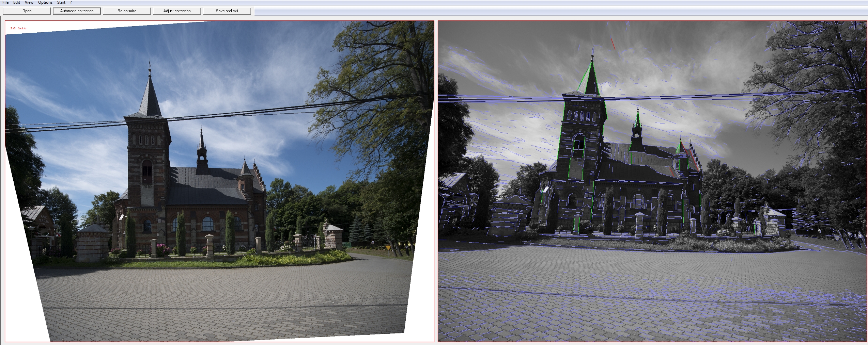Open the File menu
This screenshot has height=345, width=868.
[x=5, y=2]
